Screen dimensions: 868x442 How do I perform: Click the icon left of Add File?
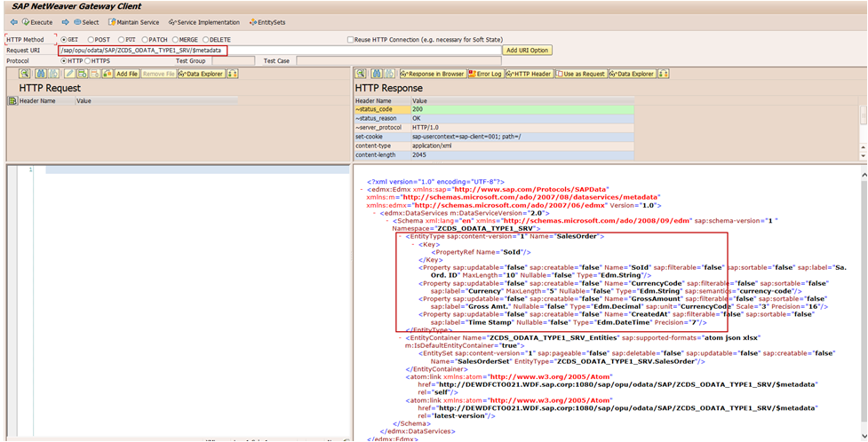(108, 74)
